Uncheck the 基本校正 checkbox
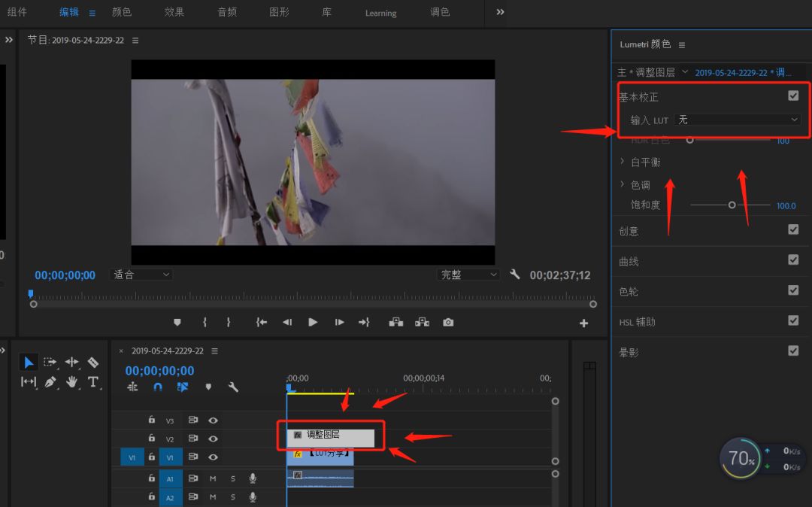The image size is (812, 507). pos(793,96)
